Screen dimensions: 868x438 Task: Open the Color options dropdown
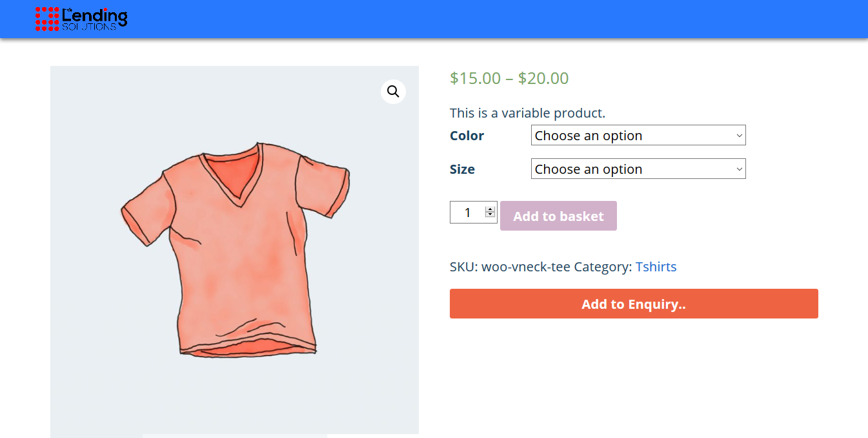[638, 136]
